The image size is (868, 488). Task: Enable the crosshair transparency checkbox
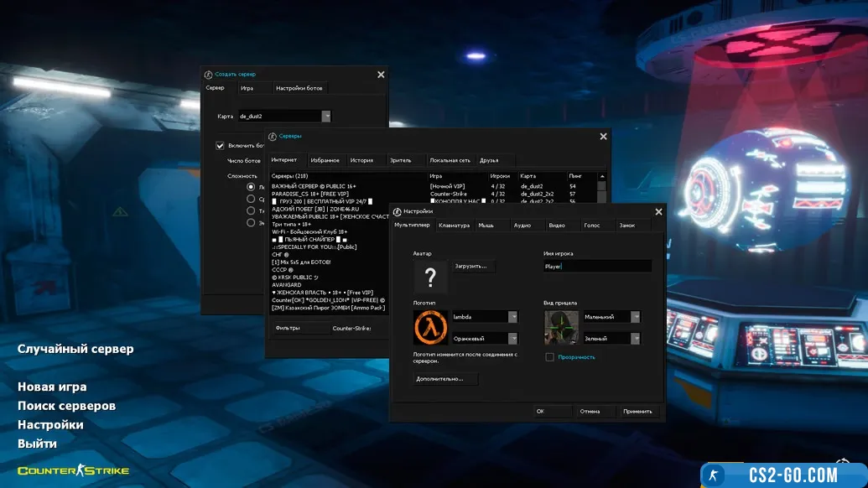550,357
